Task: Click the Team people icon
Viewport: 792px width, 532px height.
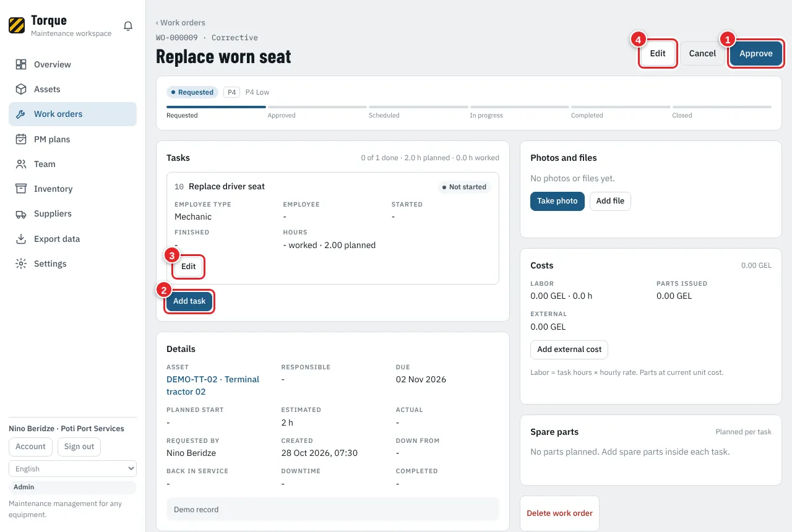Action: pyautogui.click(x=21, y=164)
